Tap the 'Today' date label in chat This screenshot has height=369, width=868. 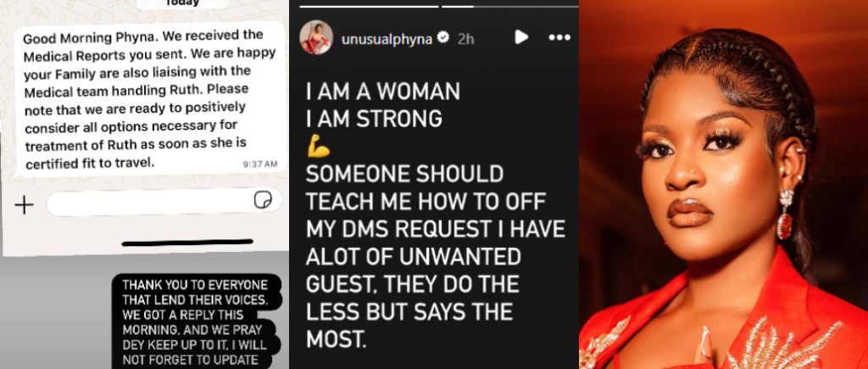point(182,3)
